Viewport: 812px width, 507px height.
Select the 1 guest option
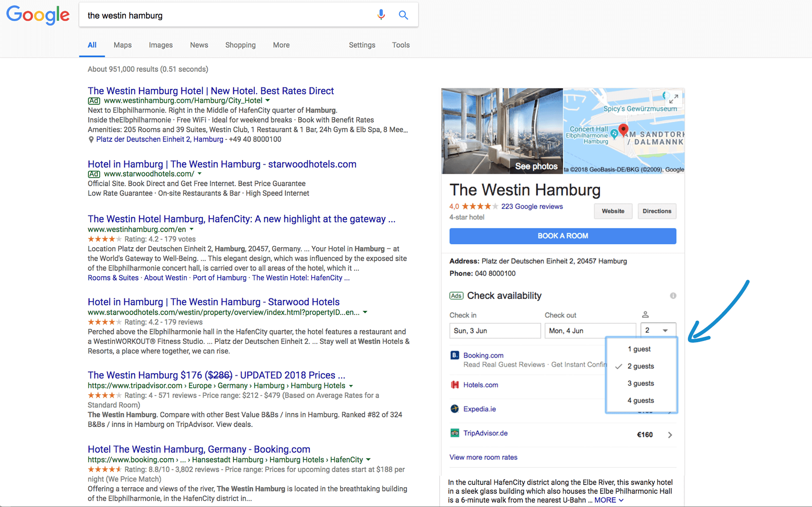[639, 349]
